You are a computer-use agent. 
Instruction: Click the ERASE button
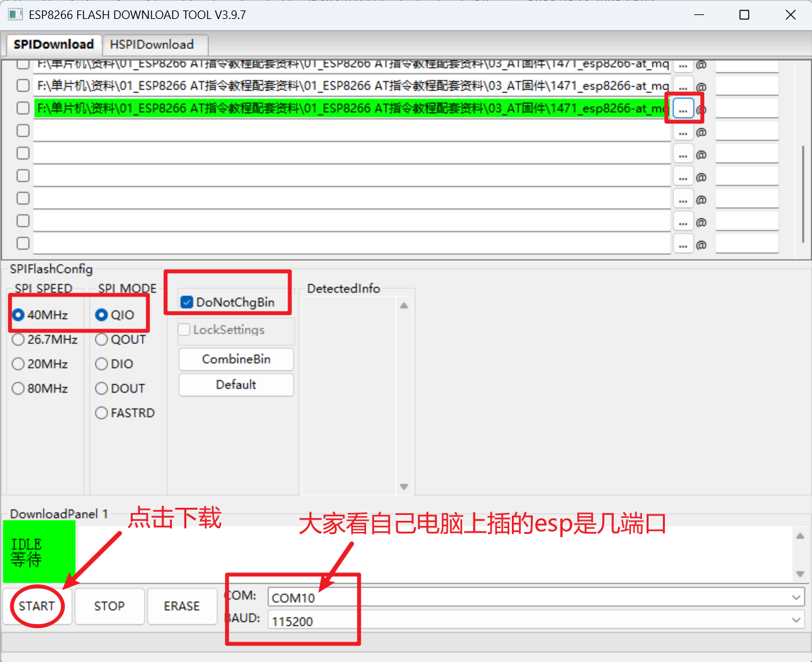(182, 606)
